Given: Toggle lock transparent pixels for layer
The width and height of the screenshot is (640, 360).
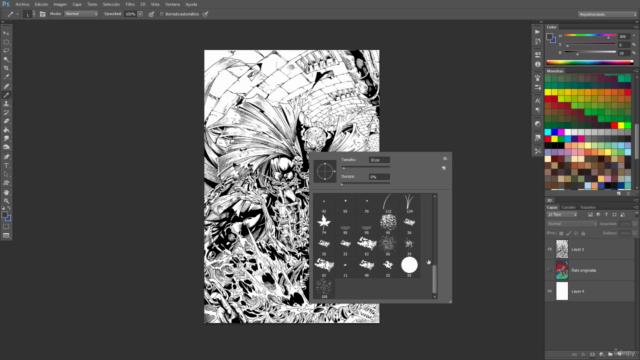Looking at the screenshot, I should point(561,233).
